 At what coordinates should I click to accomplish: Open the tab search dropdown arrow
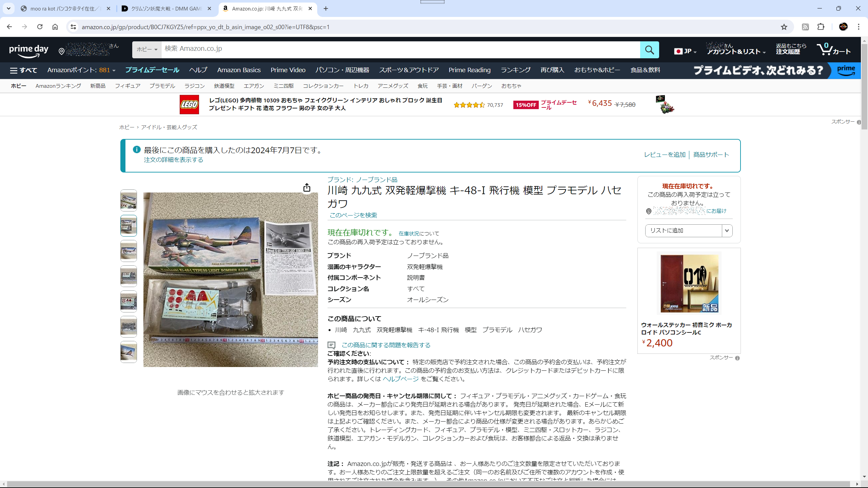(x=8, y=8)
